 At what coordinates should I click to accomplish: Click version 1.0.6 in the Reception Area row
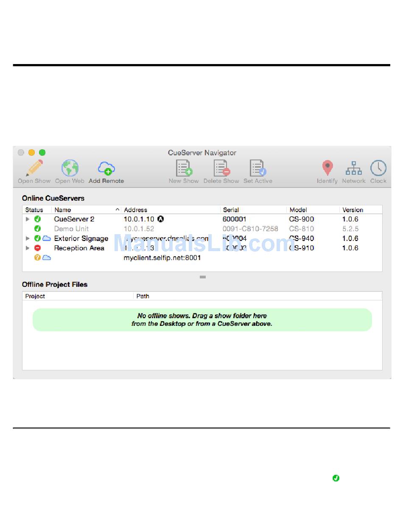350,248
